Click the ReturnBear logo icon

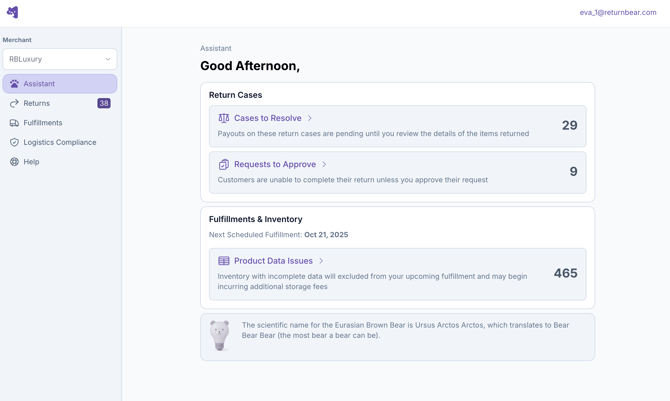tap(12, 12)
